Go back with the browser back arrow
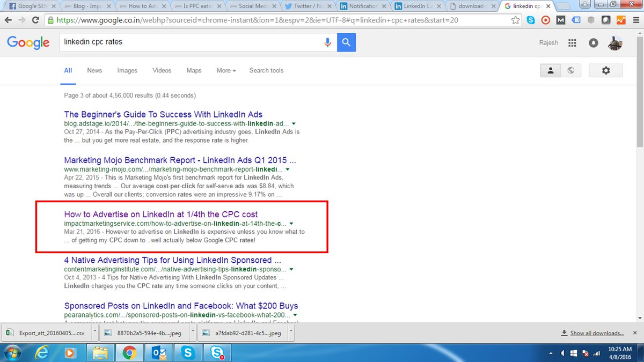 (8, 20)
